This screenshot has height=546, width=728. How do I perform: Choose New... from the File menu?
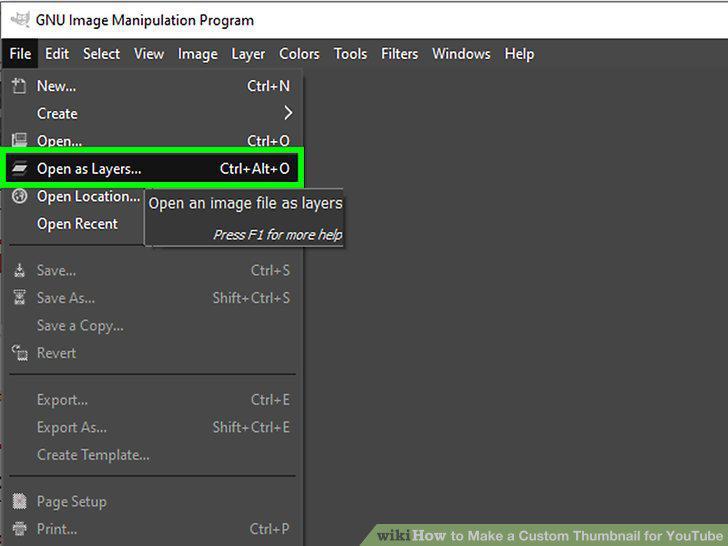[x=152, y=86]
